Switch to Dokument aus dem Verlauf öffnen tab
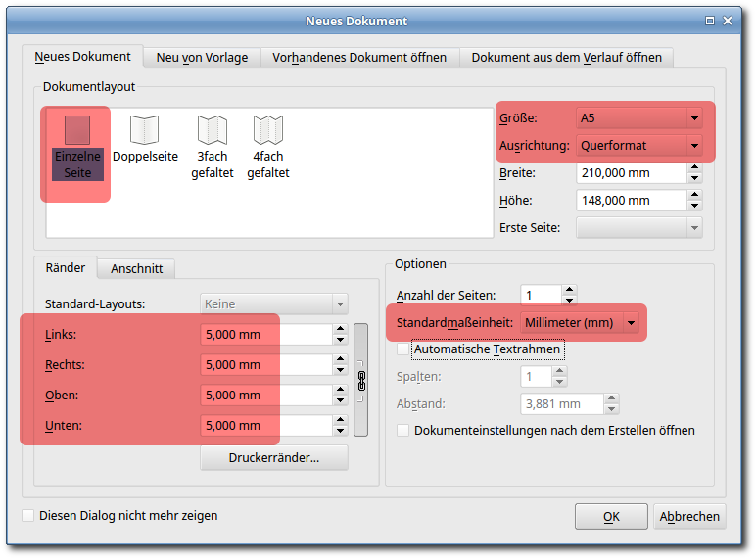This screenshot has height=559, width=756. [x=566, y=57]
